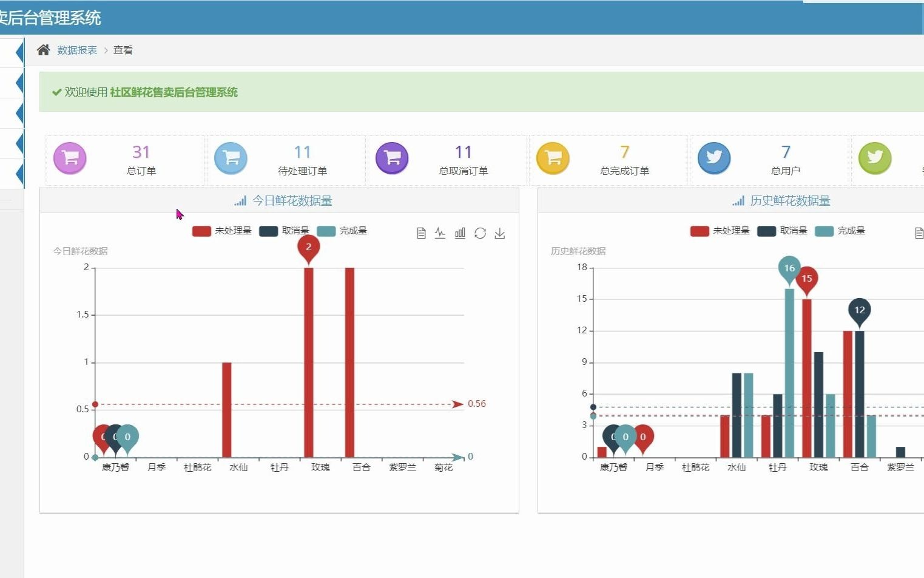924x578 pixels.
Task: Click the red pin marker labeled 2
Action: click(x=309, y=248)
